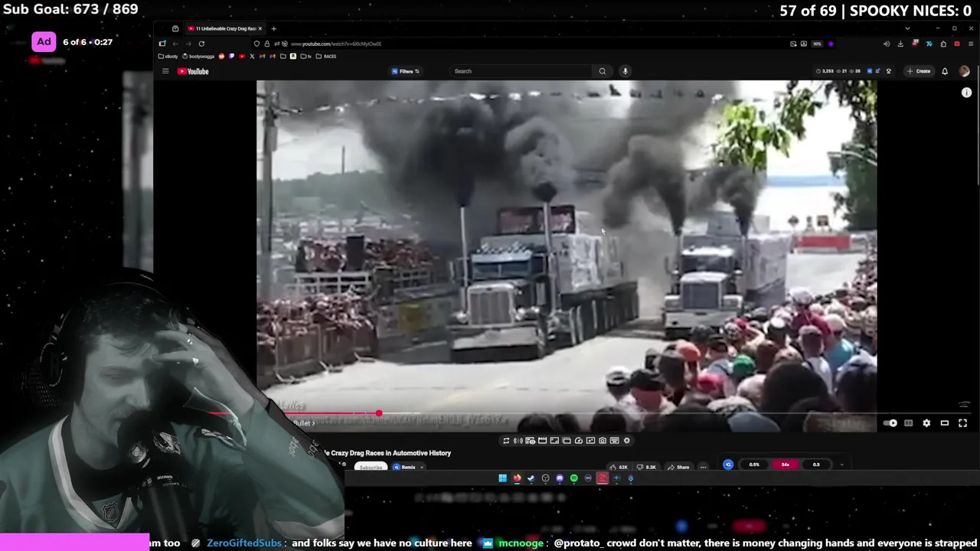This screenshot has width=980, height=551.
Task: Switch to theater mode button
Action: (945, 423)
